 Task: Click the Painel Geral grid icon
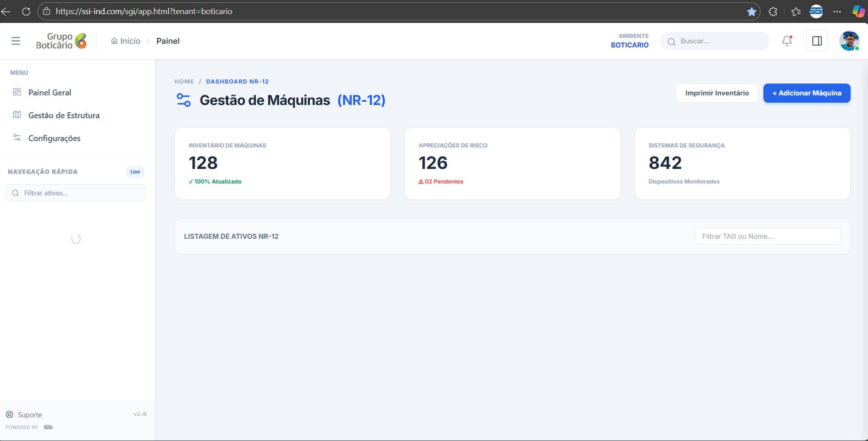coord(17,92)
